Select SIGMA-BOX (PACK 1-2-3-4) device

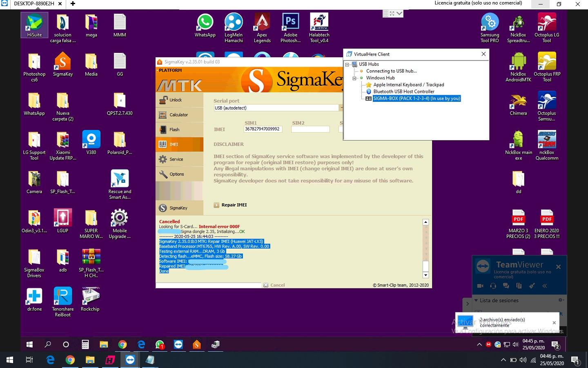[416, 99]
